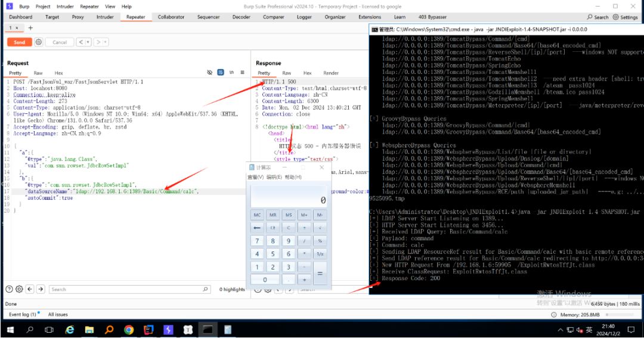The width and height of the screenshot is (644, 338).
Task: Open the Project menu
Action: [x=43, y=7]
